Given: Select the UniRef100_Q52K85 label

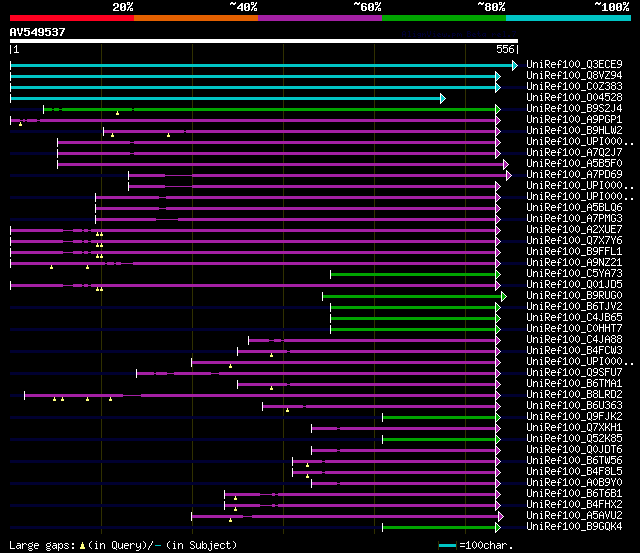Looking at the screenshot, I should pyautogui.click(x=574, y=439).
